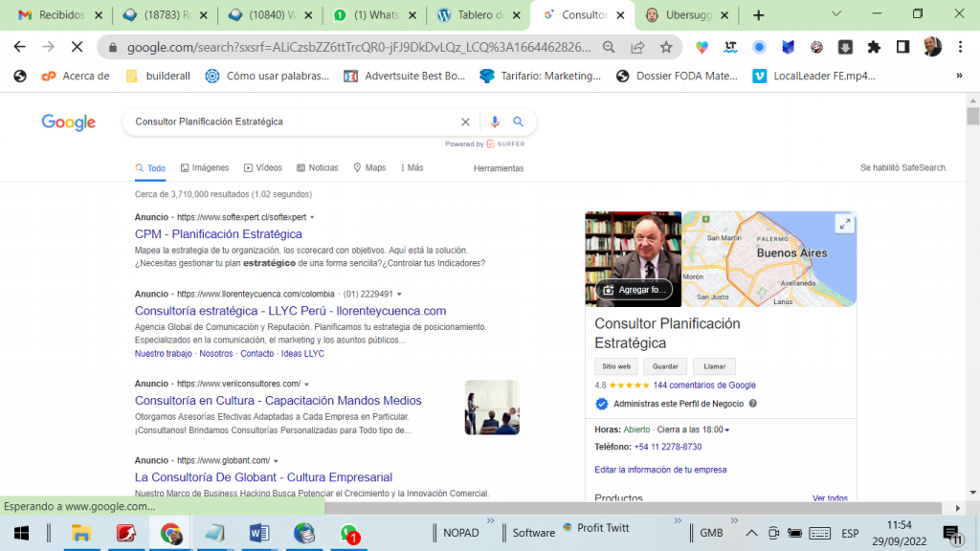Open the Chrome profile avatar

(x=932, y=47)
